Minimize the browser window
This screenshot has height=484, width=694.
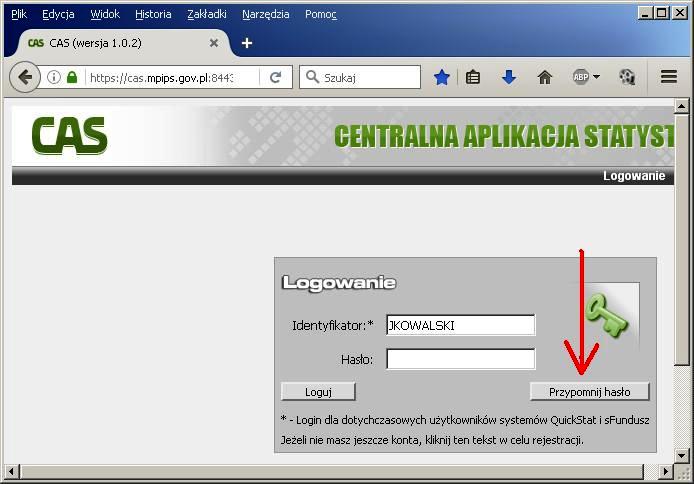pyautogui.click(x=645, y=13)
